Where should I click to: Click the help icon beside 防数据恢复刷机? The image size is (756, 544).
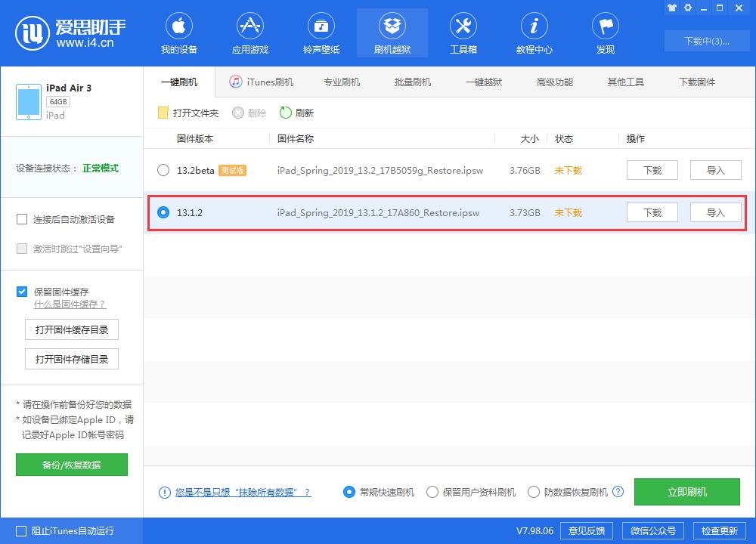pos(618,492)
